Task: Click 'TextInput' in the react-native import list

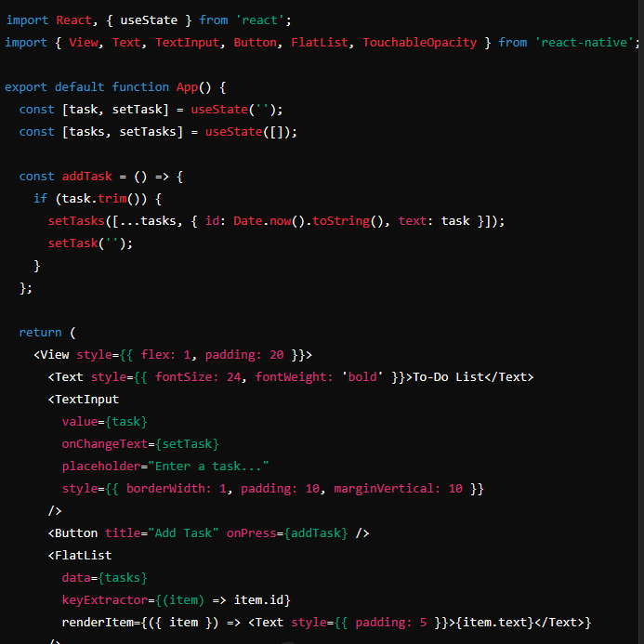Action: coord(188,43)
